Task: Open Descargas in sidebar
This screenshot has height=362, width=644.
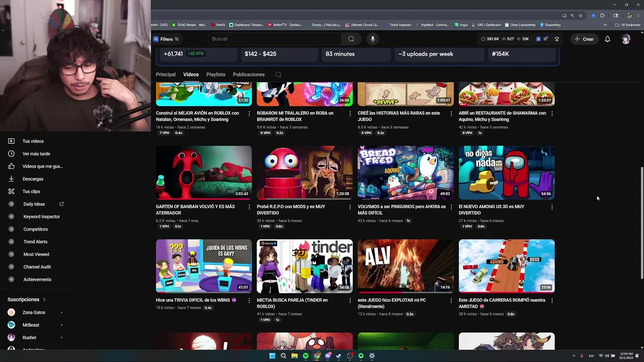Action: pyautogui.click(x=33, y=179)
